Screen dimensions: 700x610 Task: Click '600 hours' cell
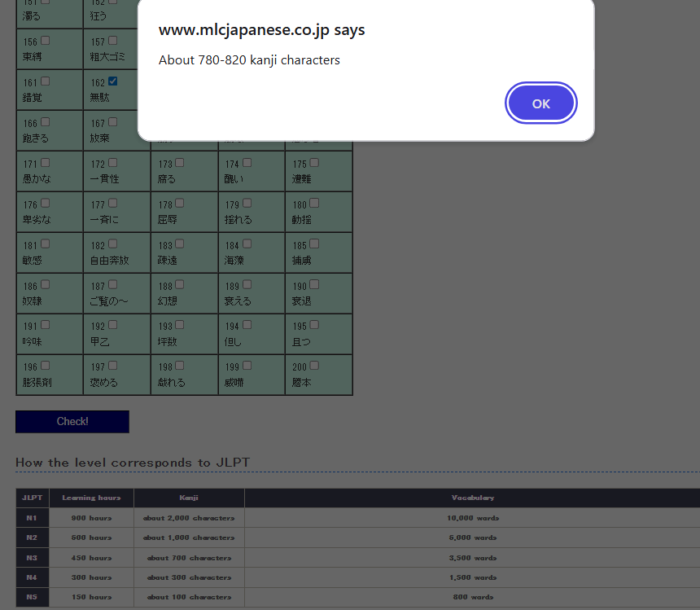click(91, 538)
